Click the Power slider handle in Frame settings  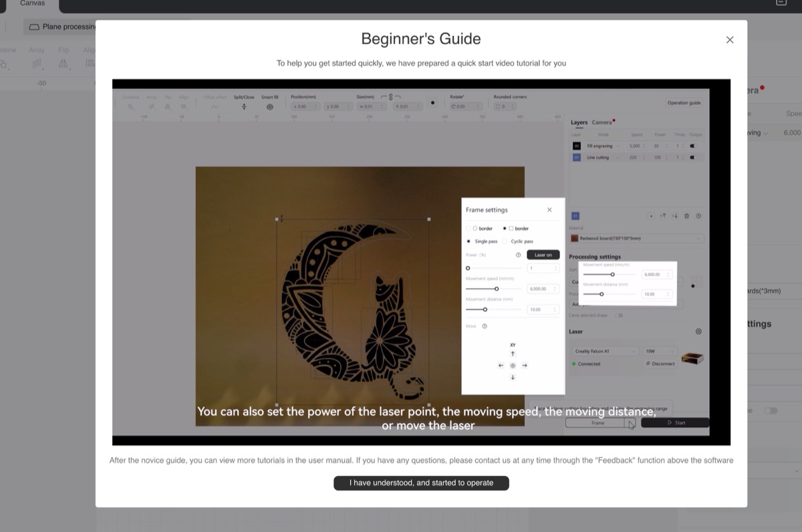click(468, 268)
